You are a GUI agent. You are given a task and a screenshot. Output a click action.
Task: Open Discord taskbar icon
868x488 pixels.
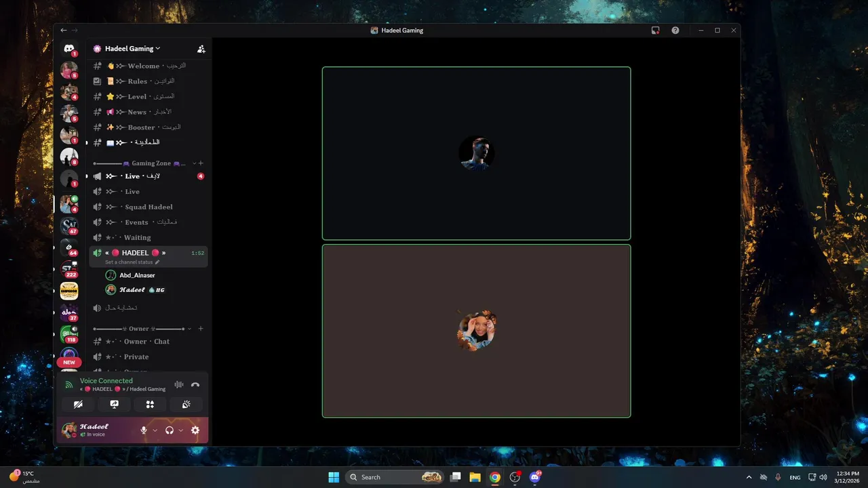[x=535, y=477]
